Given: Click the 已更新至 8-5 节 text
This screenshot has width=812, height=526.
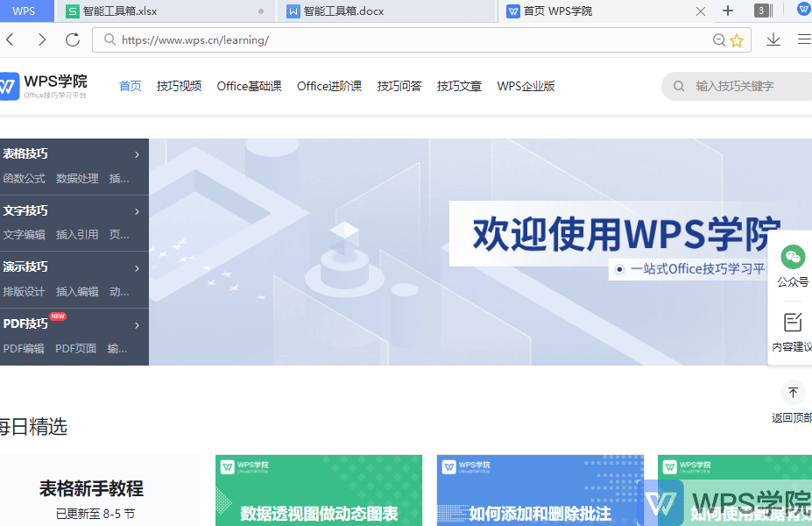Looking at the screenshot, I should 95,514.
